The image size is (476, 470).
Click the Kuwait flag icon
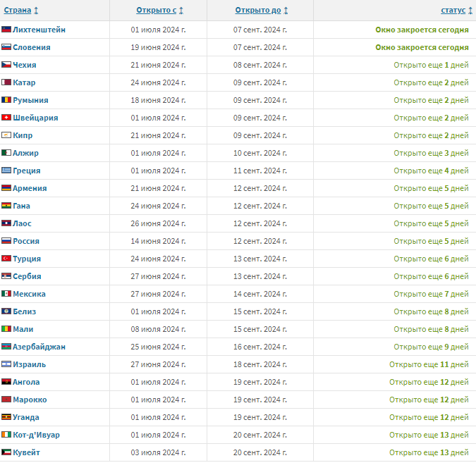click(x=6, y=452)
